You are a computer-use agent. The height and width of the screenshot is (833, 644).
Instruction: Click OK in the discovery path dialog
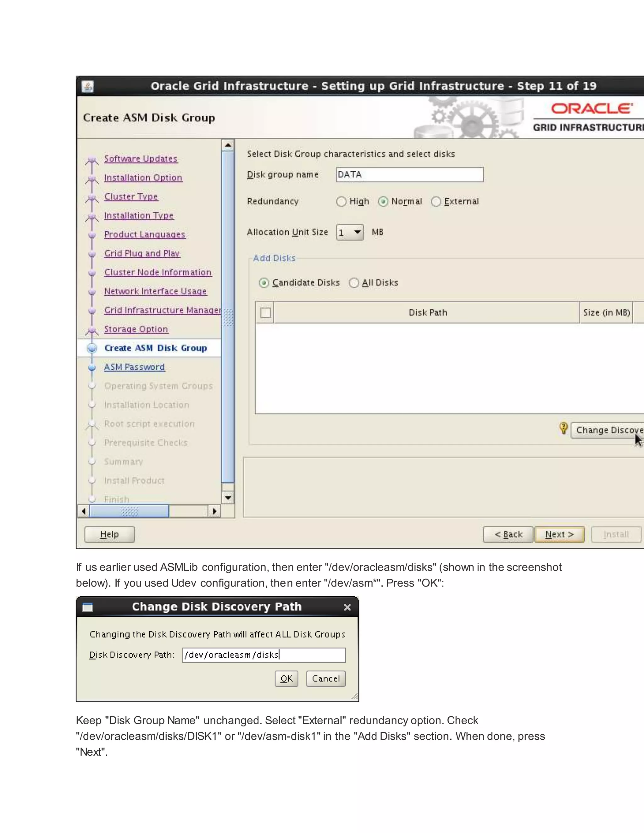286,679
